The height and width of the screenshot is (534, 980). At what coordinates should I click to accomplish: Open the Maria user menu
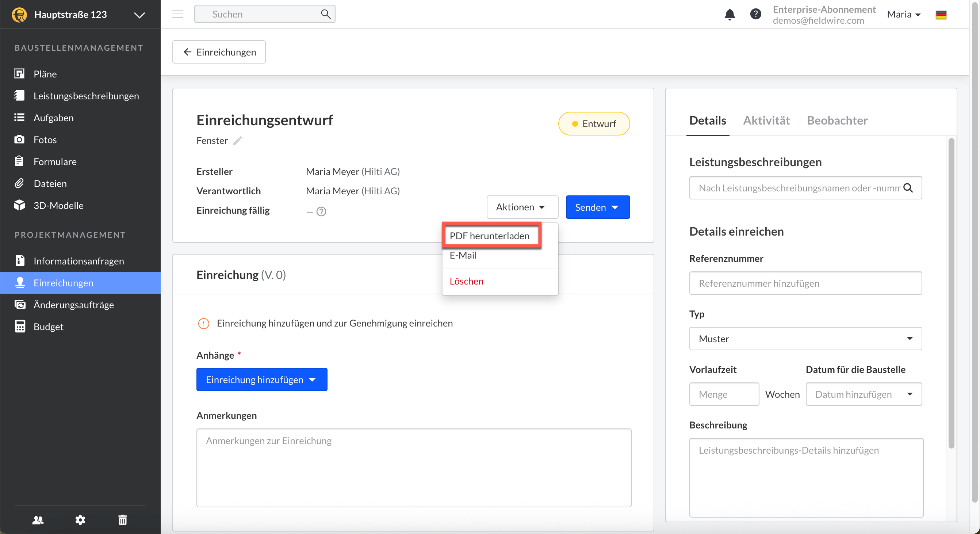(903, 15)
